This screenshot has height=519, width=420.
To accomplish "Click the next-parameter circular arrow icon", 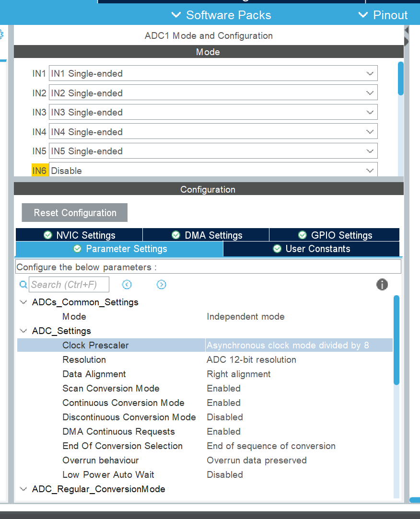I will [161, 284].
